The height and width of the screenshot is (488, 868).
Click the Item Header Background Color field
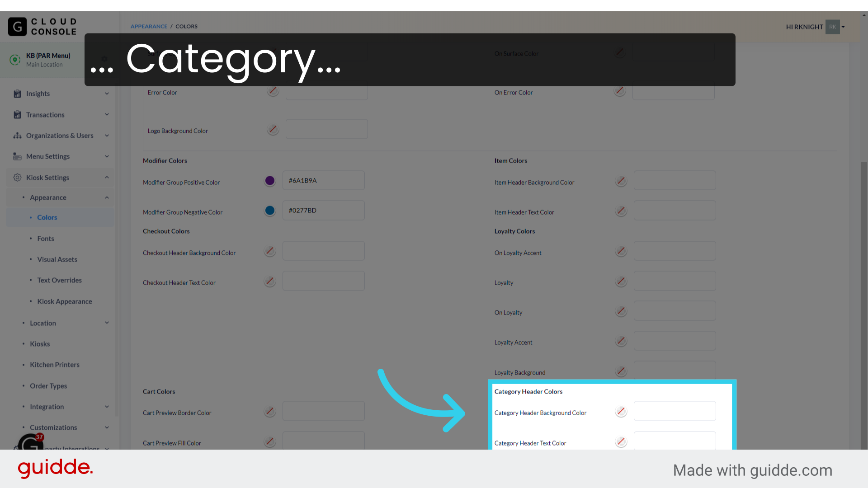pos(675,180)
